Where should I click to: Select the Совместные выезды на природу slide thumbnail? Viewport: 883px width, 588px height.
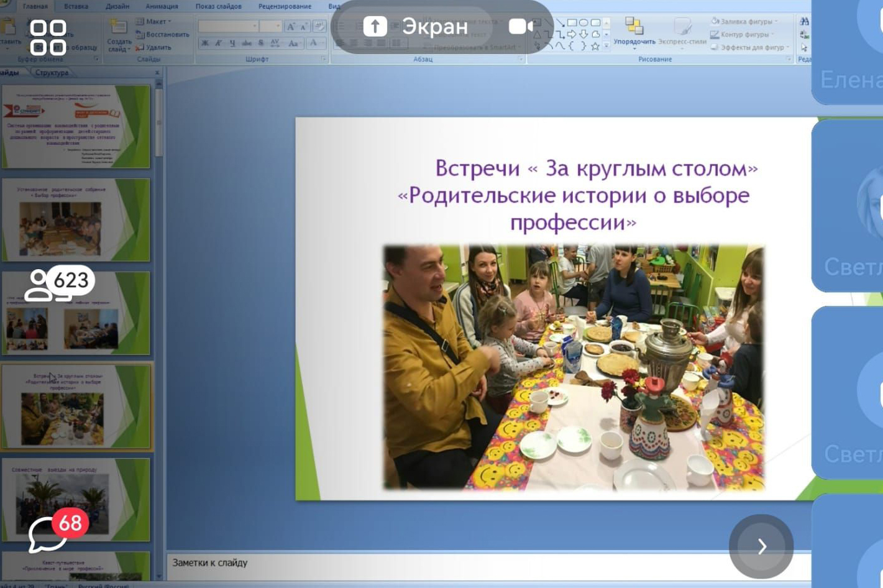point(76,500)
